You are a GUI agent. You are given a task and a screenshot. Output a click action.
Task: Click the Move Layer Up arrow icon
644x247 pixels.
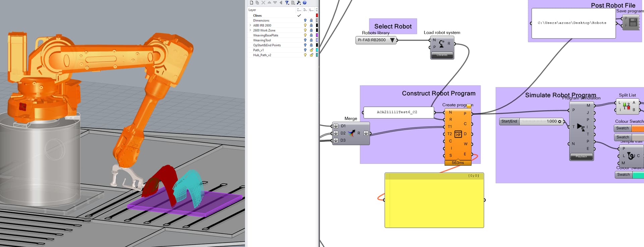click(269, 2)
